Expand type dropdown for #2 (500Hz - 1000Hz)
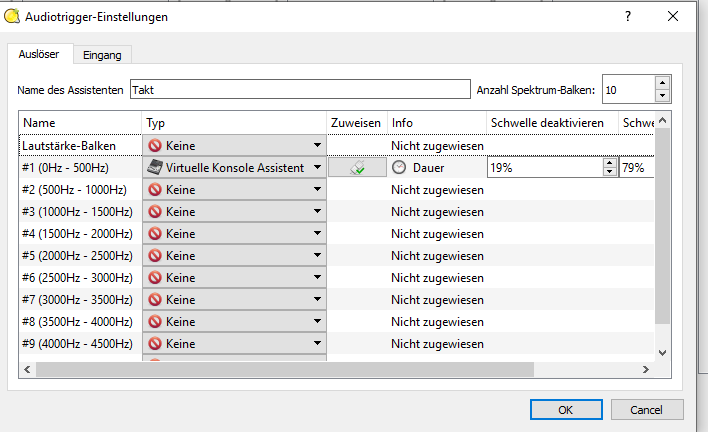Screen dimensions: 708x432 (x=317, y=190)
